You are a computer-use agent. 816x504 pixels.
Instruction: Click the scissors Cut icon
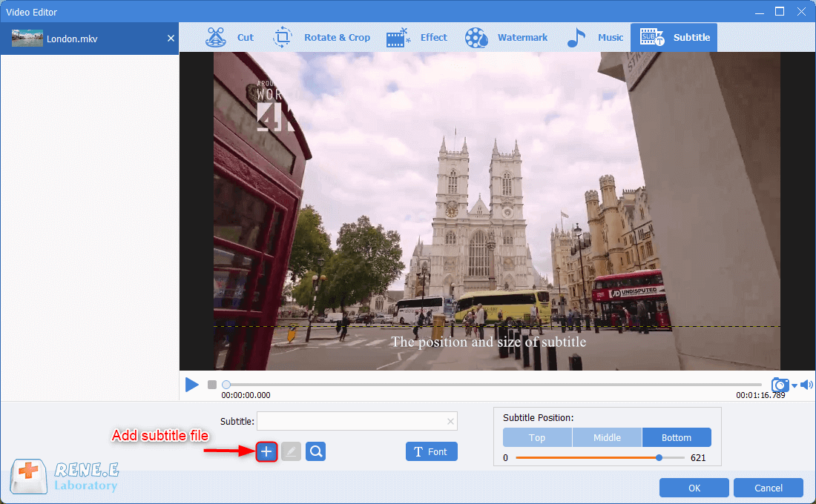click(215, 38)
